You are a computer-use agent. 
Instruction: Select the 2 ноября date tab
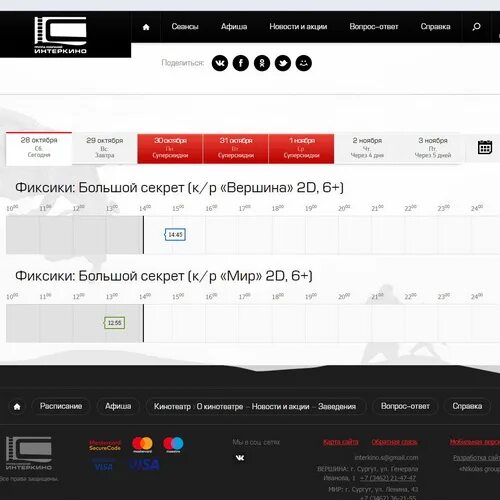click(x=367, y=148)
